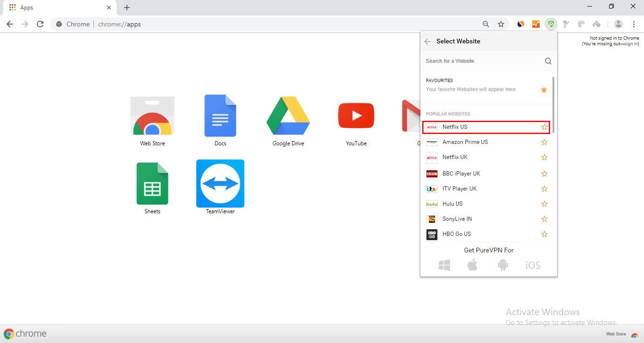Favorite Netflix US by clicking its star
The height and width of the screenshot is (343, 644).
[x=544, y=127]
